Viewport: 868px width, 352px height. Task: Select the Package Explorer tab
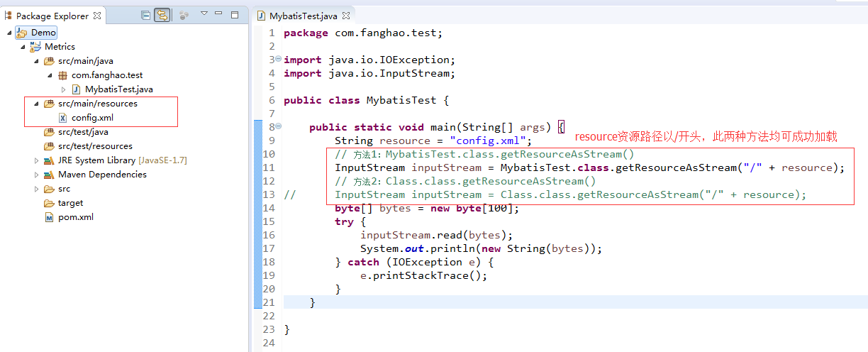[x=54, y=15]
